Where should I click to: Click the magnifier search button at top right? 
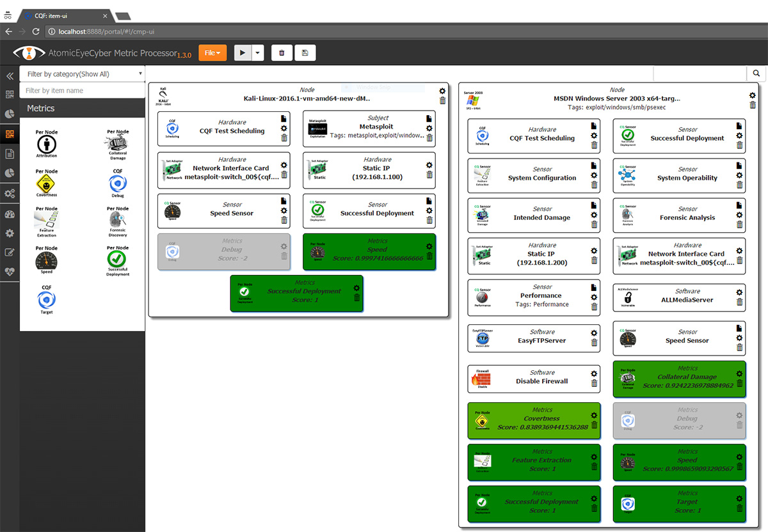(756, 74)
